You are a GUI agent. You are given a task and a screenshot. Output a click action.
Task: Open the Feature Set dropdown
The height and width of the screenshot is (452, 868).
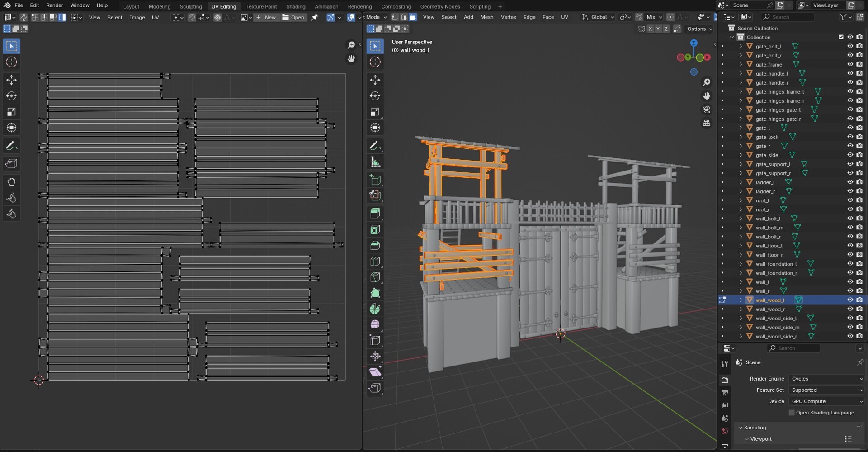827,390
